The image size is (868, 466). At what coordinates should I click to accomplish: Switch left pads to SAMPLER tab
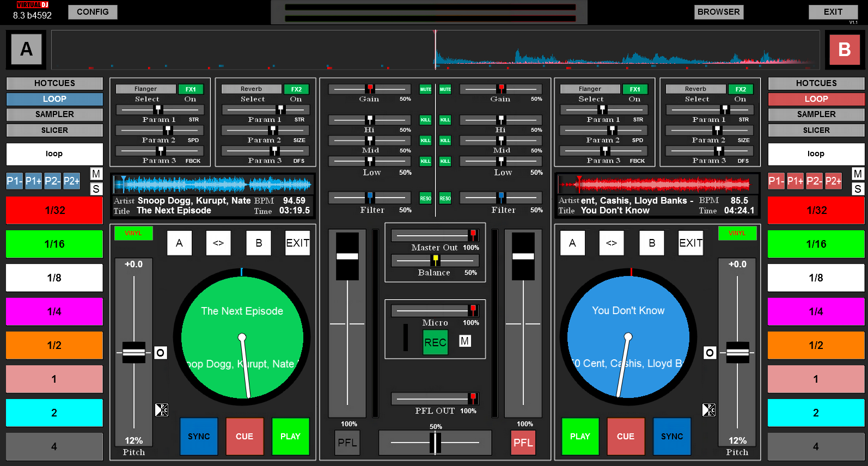tap(54, 114)
